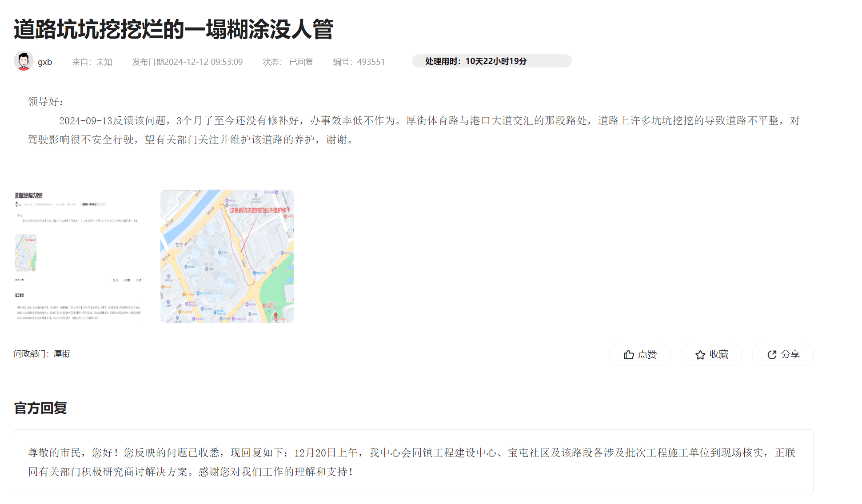This screenshot has height=504, width=862.
Task: Click the 来自: 未知 source label
Action: tap(92, 62)
